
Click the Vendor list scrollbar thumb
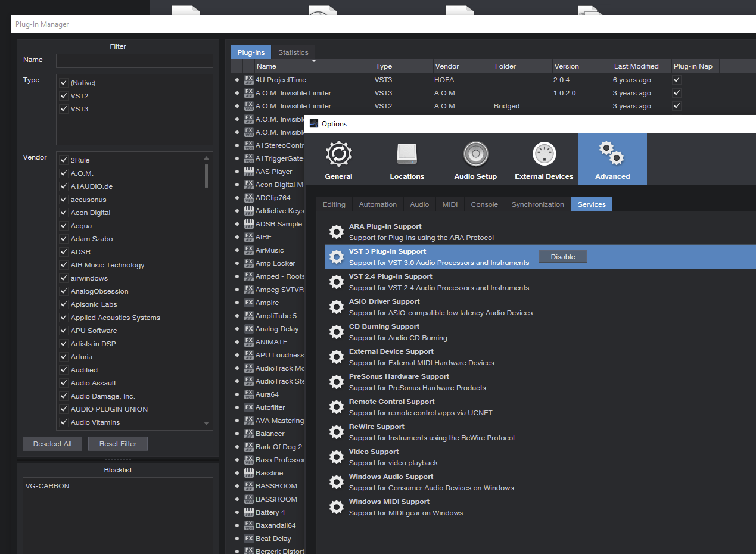point(207,176)
